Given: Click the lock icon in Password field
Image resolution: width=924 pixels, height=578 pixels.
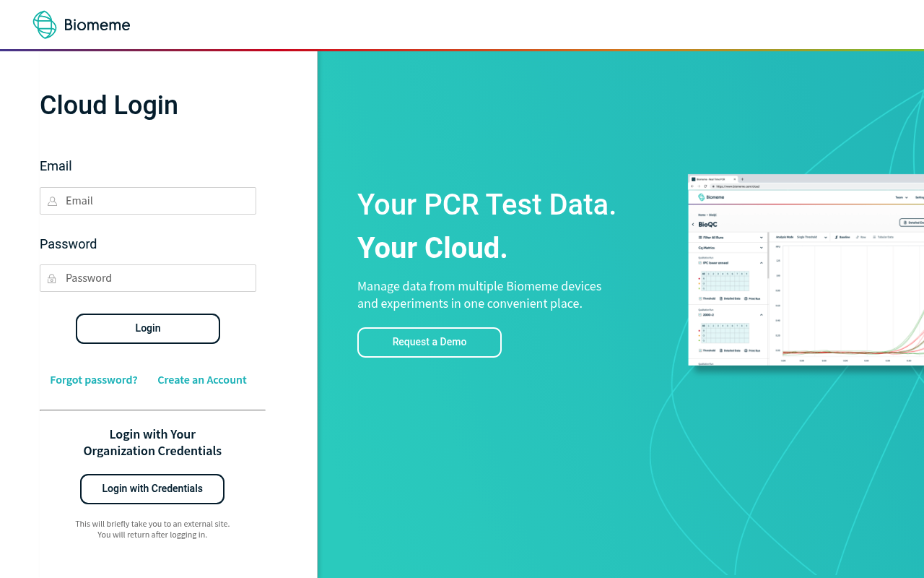Looking at the screenshot, I should [52, 279].
